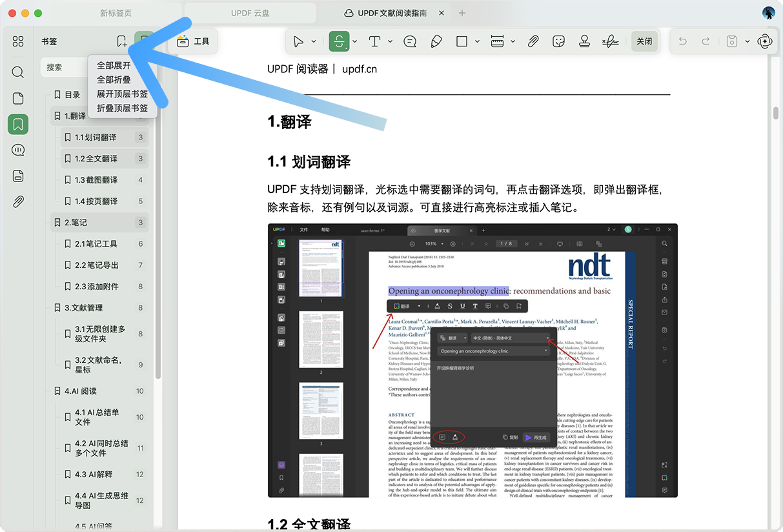The image size is (783, 532).
Task: Select the rectangle shape tool
Action: 462,41
